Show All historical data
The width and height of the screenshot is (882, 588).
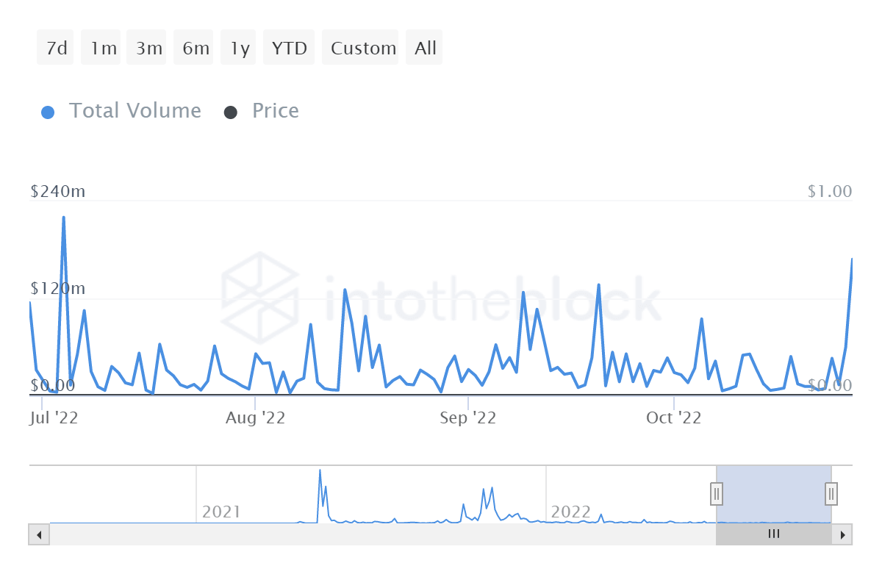pos(425,48)
